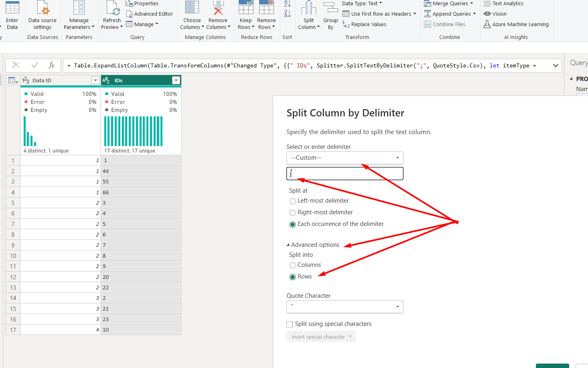Select Each occurrence of the delimiter
This screenshot has height=368, width=588.
point(292,224)
